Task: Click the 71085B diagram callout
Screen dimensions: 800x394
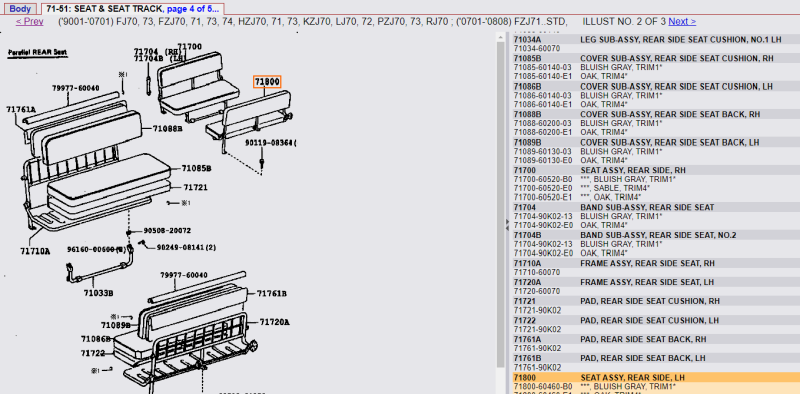Action: coord(196,168)
